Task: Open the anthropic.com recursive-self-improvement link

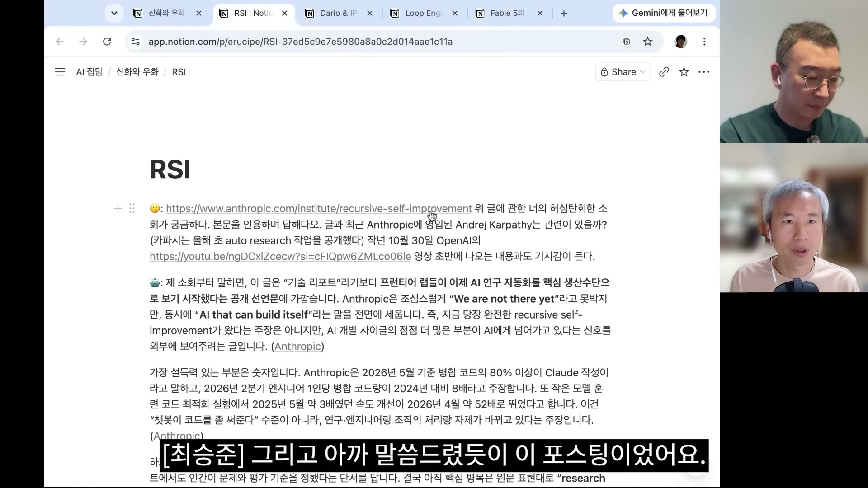Action: (319, 208)
